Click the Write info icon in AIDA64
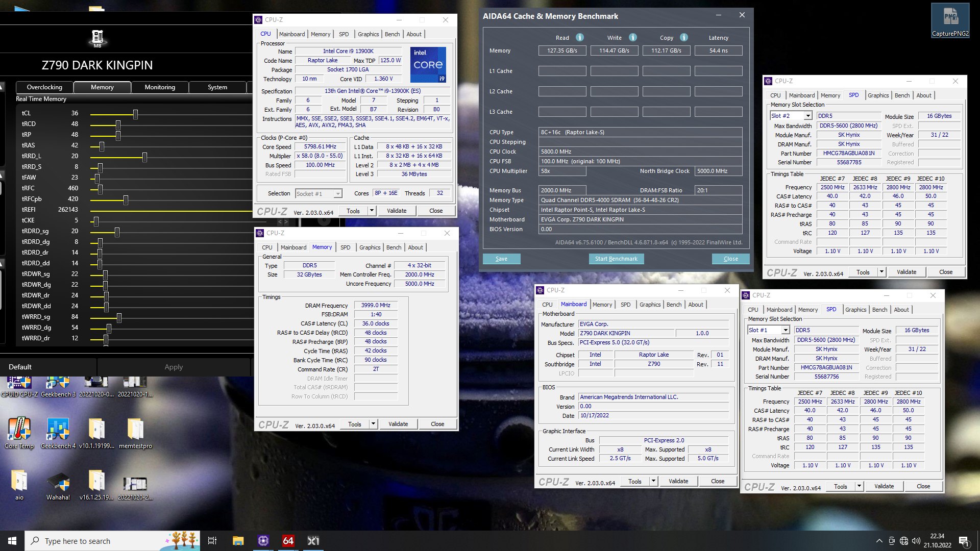This screenshot has width=980, height=551. (x=633, y=37)
